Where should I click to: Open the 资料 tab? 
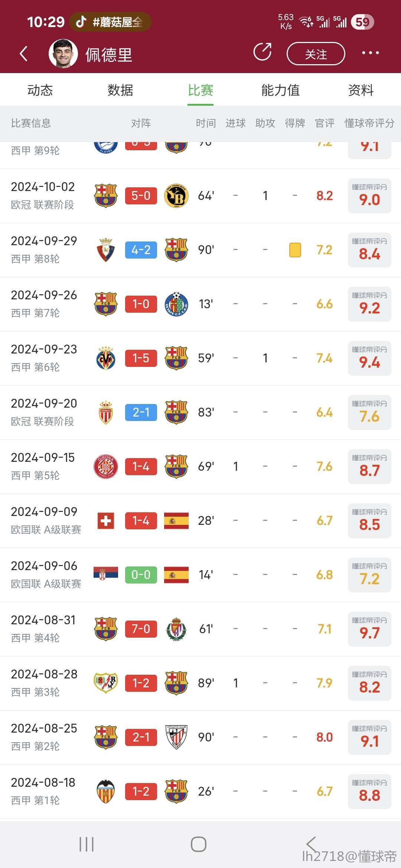pyautogui.click(x=361, y=90)
